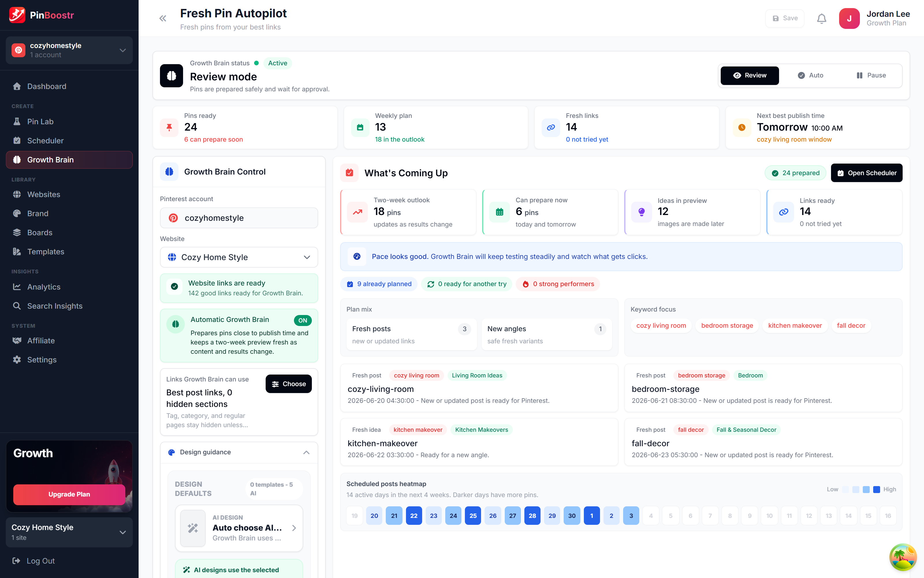
Task: Click the Weekly plan calendar icon
Action: [x=360, y=127]
